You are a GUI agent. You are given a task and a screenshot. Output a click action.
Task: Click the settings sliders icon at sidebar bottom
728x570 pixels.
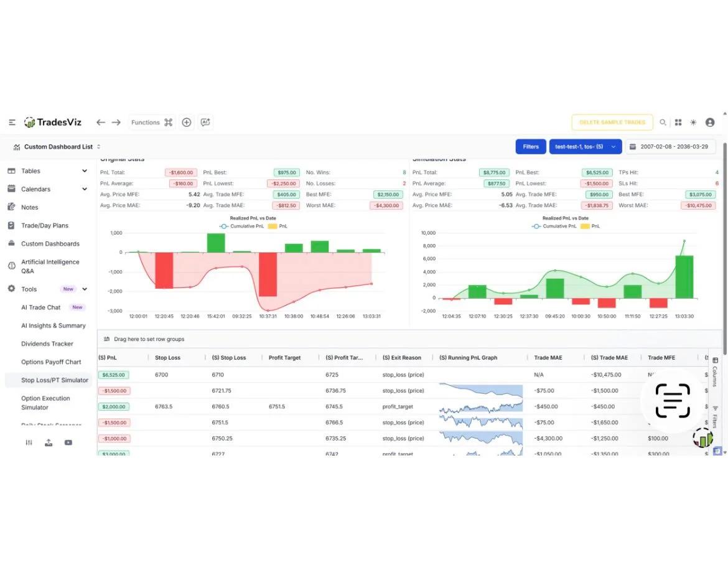pos(29,442)
